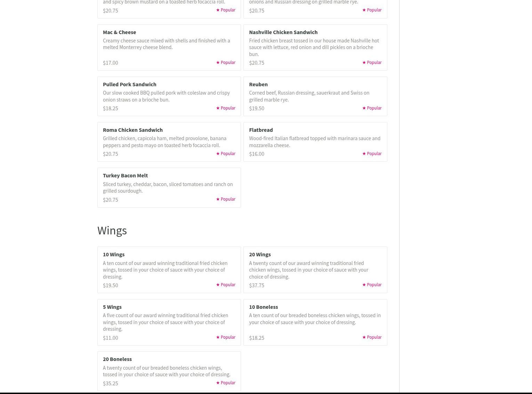
Task: Select the 10 Wings option
Action: tap(113, 254)
